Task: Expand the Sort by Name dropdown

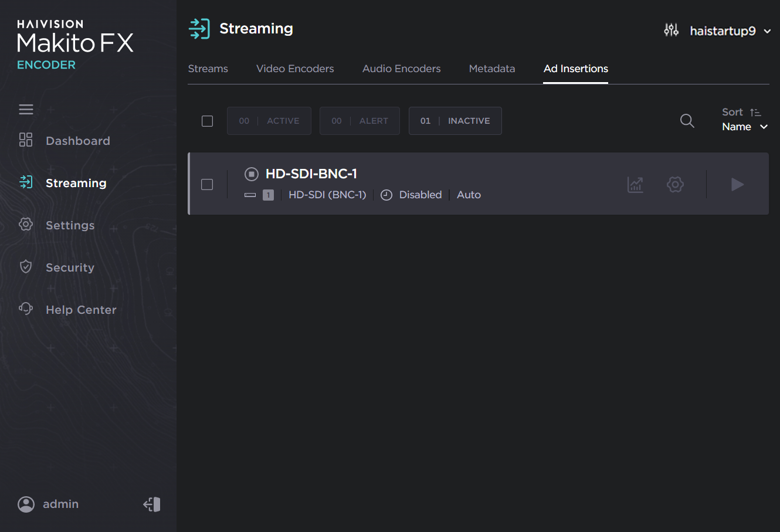Action: pos(744,127)
